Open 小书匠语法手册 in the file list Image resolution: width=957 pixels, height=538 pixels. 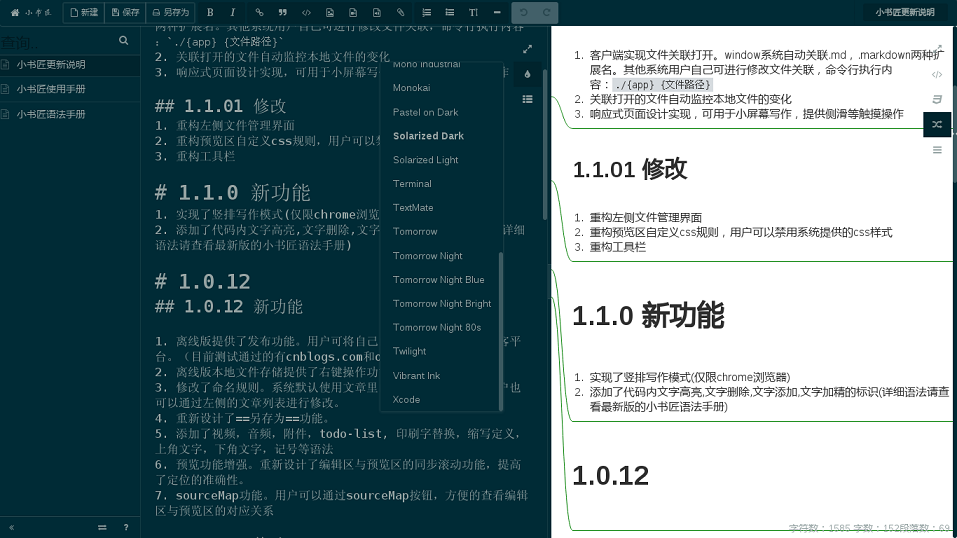(x=70, y=114)
